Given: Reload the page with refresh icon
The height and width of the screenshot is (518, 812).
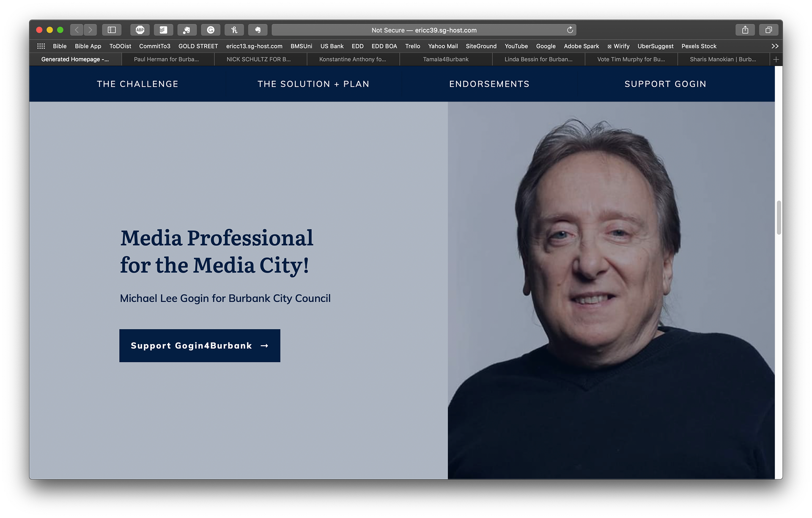Looking at the screenshot, I should [x=570, y=30].
